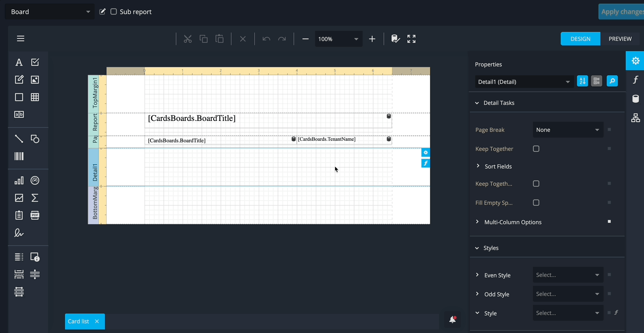Click the properties search icon
The height and width of the screenshot is (333, 644).
pos(612,81)
